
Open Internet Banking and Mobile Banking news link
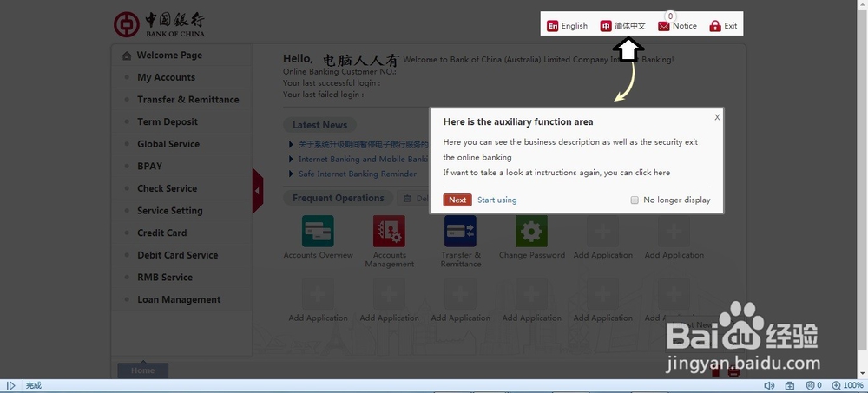point(364,159)
